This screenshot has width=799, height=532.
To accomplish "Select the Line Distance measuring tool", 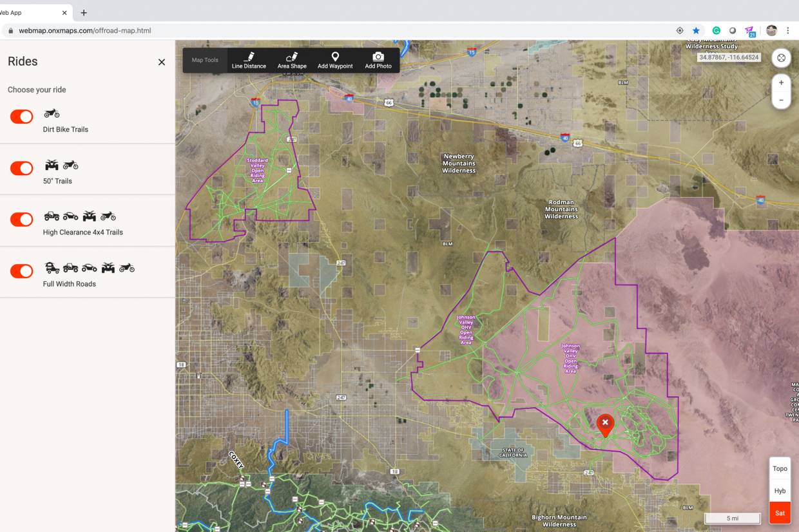I will pos(249,61).
